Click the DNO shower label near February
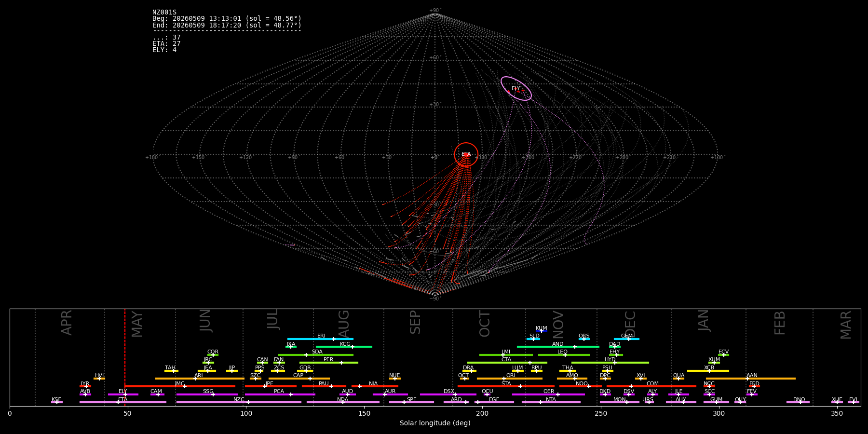The height and width of the screenshot is (434, 868). [x=799, y=400]
